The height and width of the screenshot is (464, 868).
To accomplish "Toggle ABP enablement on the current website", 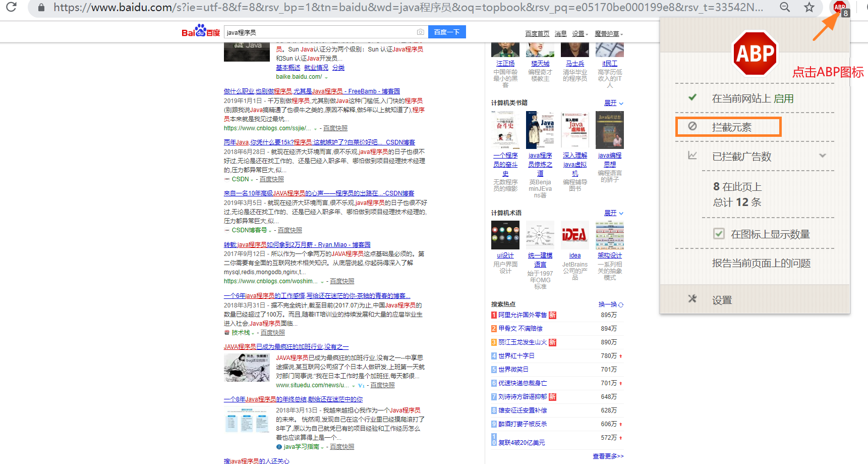I will [692, 98].
